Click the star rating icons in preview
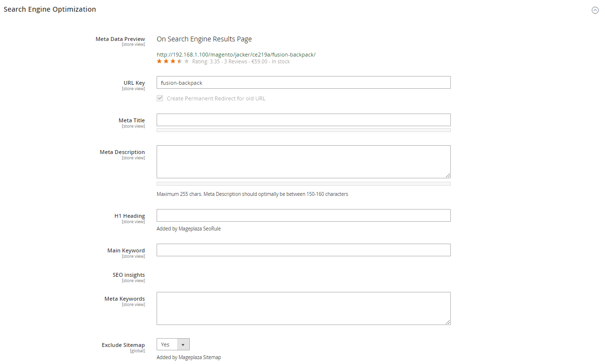 pos(173,61)
